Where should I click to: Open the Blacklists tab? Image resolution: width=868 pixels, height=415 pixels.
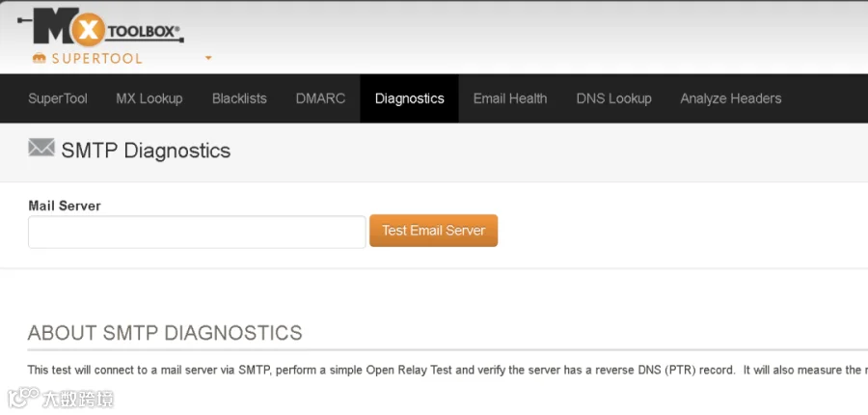(239, 98)
